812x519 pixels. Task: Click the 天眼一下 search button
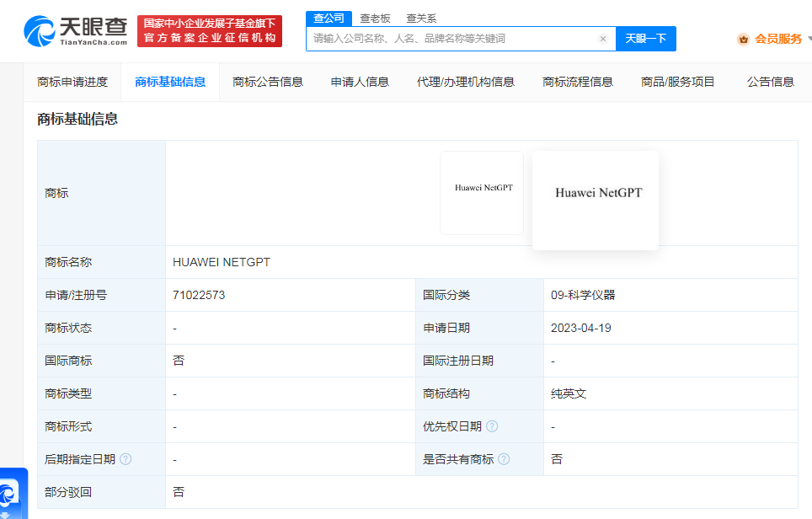tap(645, 39)
